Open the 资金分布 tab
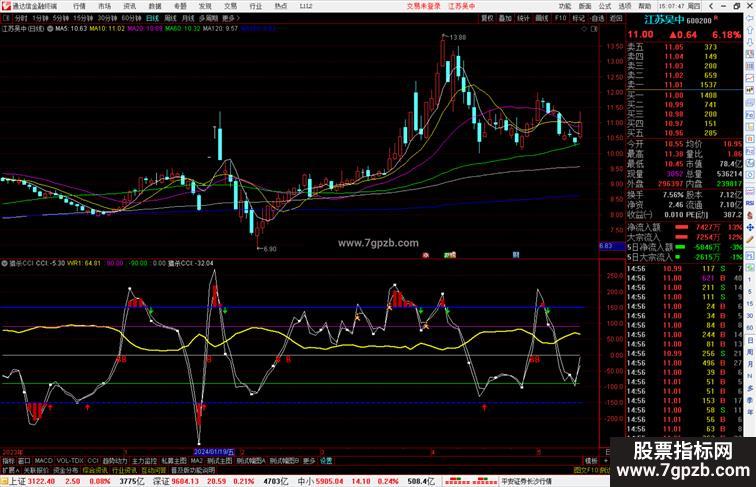Screen dimensions: 756x487 [x=65, y=470]
